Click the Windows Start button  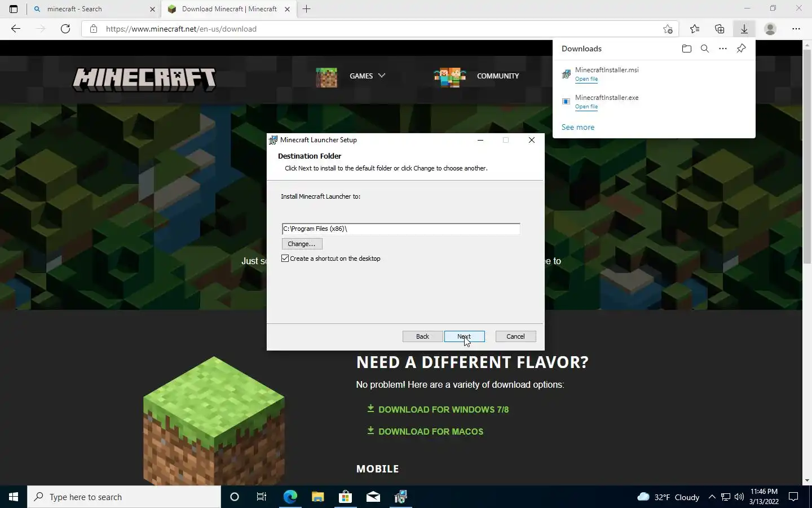[x=14, y=497]
